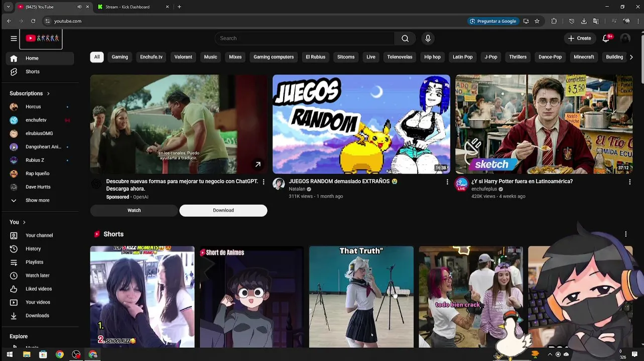Go back with browser back arrow
Screen dimensions: 644x361
9,21
